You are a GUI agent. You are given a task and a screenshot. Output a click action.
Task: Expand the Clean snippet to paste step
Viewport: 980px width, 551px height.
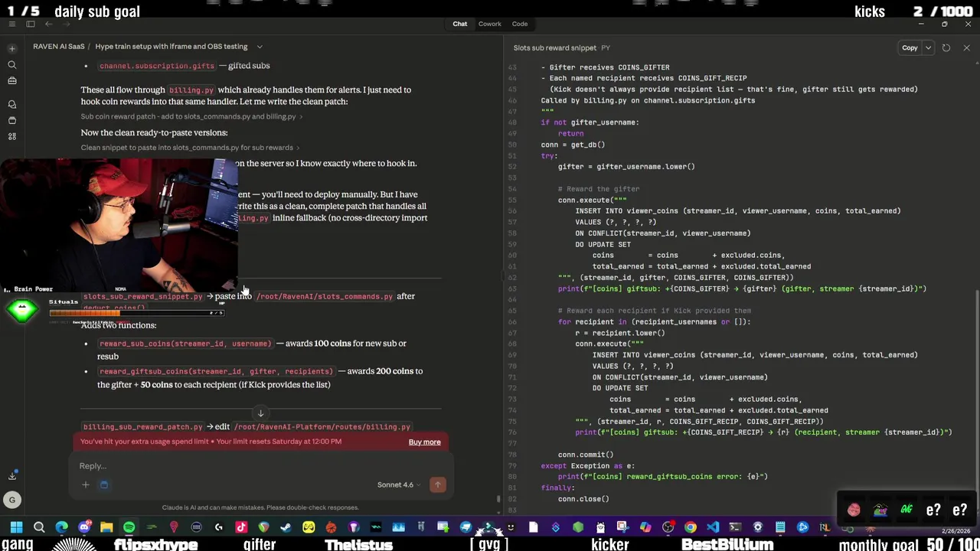tap(190, 148)
